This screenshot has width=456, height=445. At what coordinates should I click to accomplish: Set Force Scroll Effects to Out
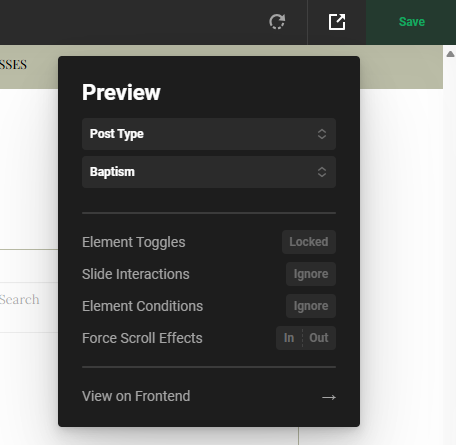(319, 338)
